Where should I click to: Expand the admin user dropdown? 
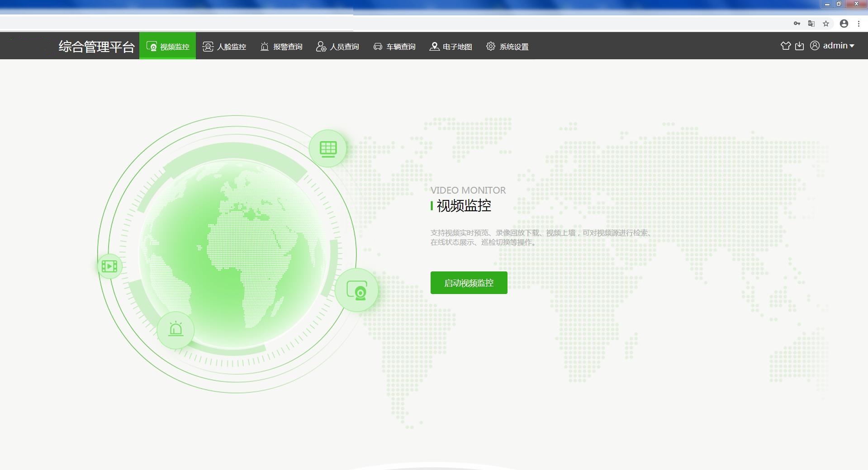pos(832,46)
